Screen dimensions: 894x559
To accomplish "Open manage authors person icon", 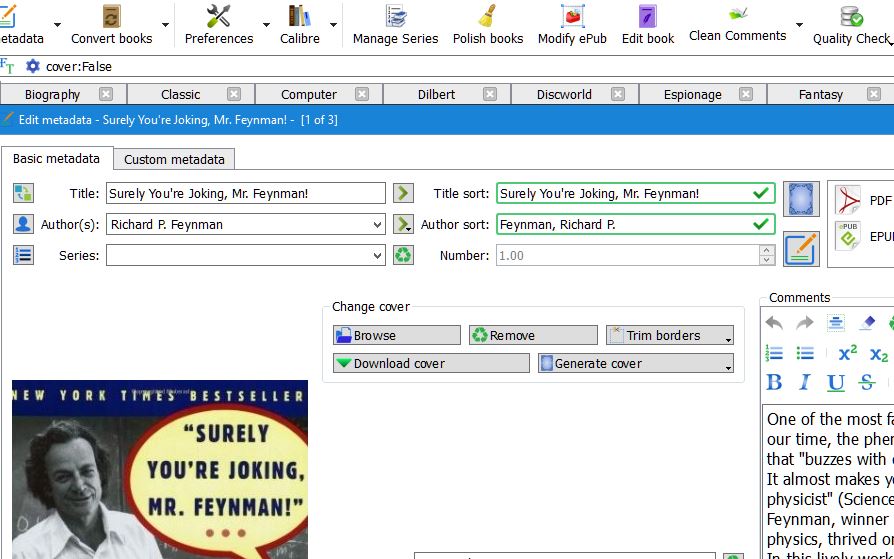I will (x=23, y=224).
